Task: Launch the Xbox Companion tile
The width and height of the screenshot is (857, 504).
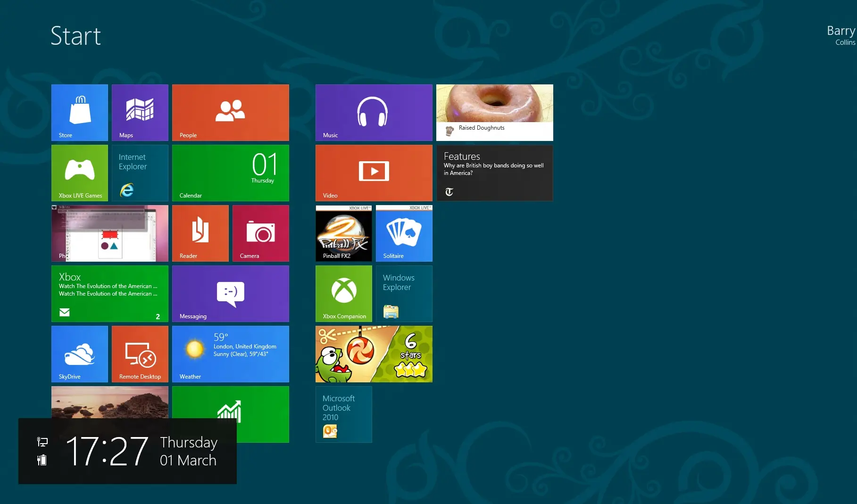Action: (x=344, y=294)
